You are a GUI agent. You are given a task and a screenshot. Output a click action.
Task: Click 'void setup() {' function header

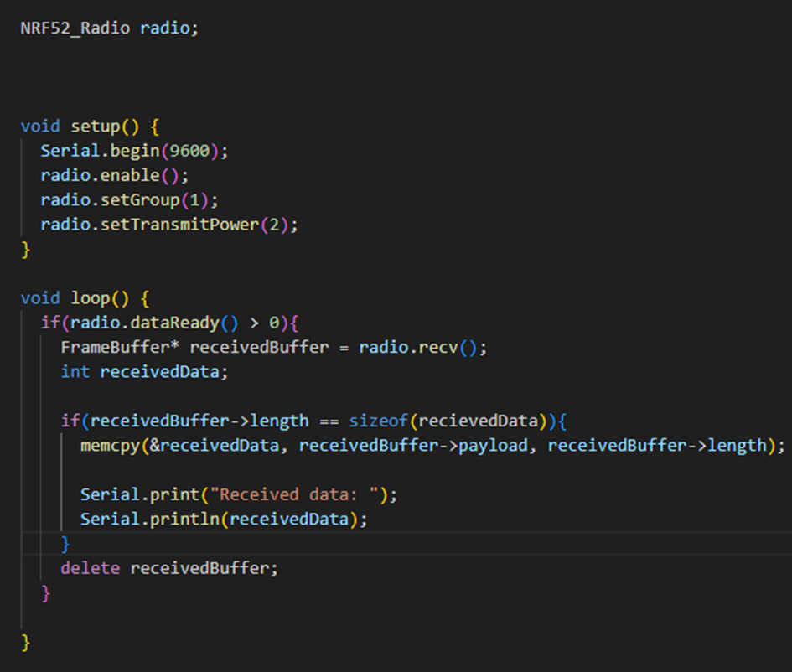(90, 127)
